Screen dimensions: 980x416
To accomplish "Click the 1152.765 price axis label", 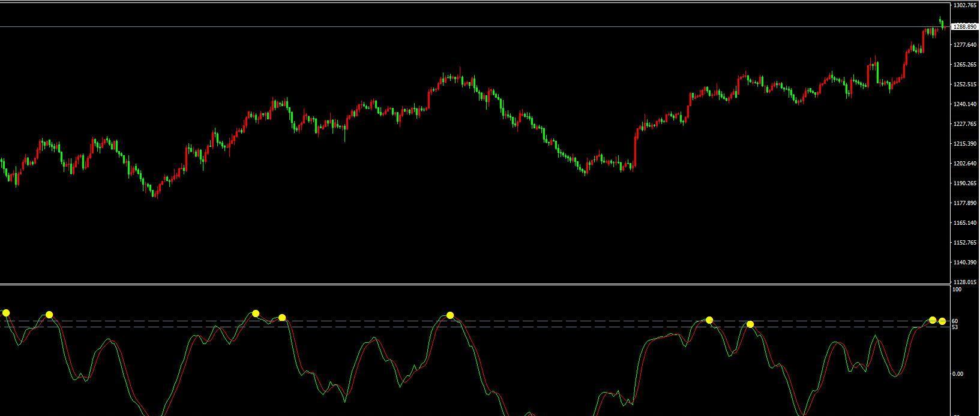I will 965,243.
